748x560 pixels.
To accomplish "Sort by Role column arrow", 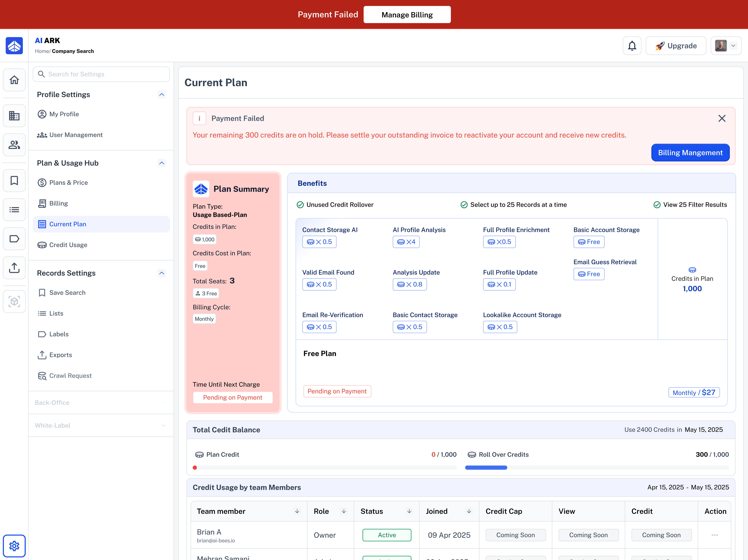I will point(344,511).
